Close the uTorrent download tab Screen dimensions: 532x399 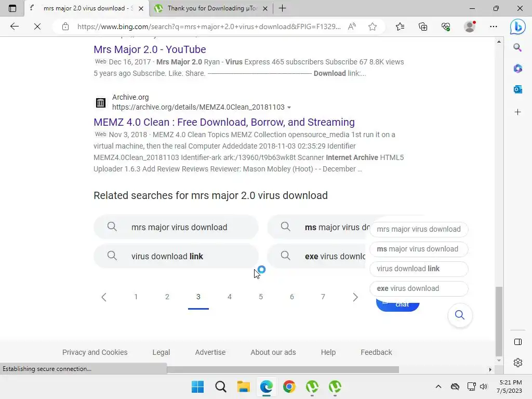265,8
